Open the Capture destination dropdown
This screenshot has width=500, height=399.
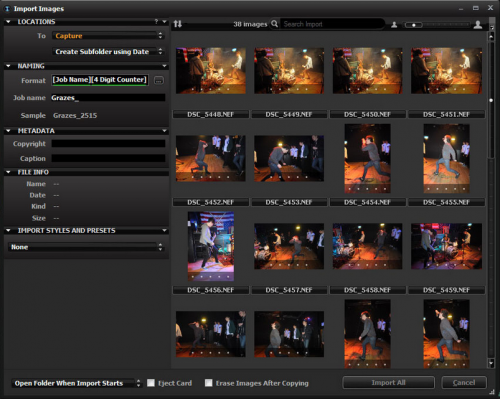[108, 36]
